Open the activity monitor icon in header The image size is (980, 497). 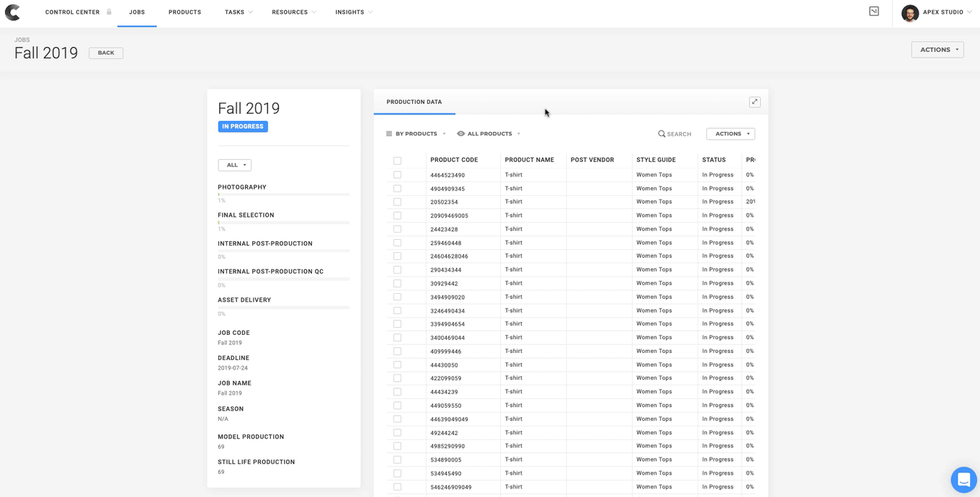[873, 12]
